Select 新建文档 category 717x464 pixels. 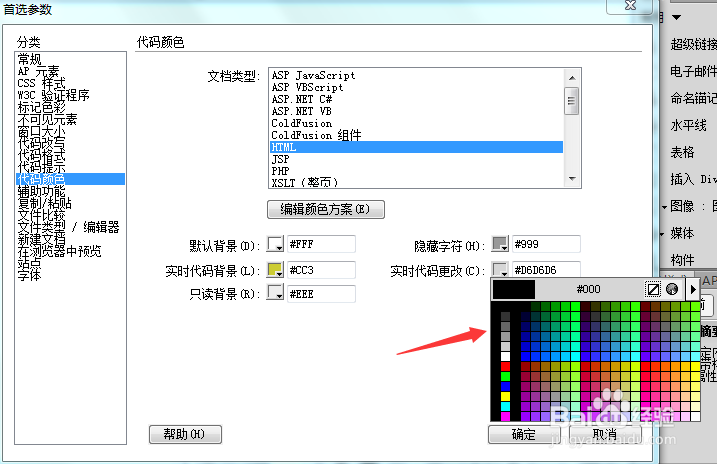(70, 239)
